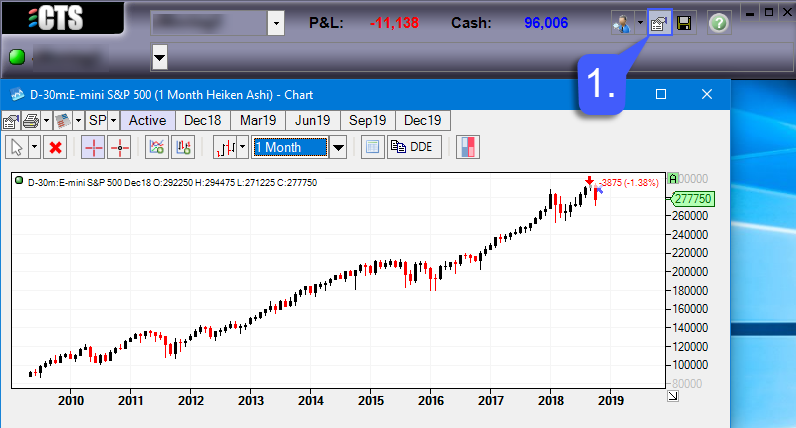Viewport: 796px width, 428px height.
Task: Click the add bar overlay icon
Action: click(183, 148)
